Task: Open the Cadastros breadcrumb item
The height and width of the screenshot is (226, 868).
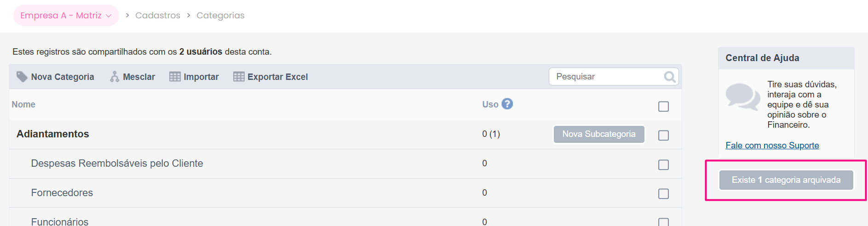Action: 158,16
